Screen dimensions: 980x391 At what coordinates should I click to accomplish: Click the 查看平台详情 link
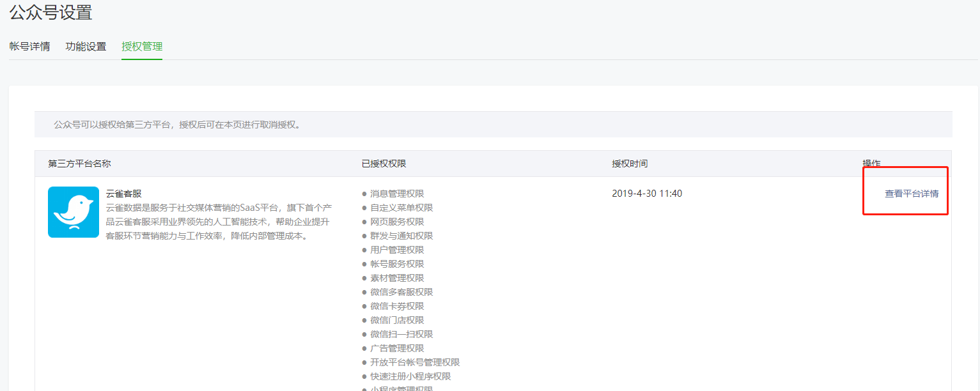[911, 194]
